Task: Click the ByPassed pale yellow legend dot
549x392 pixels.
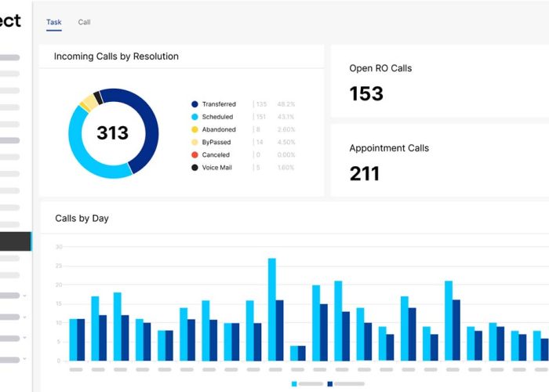Action: pyautogui.click(x=195, y=142)
